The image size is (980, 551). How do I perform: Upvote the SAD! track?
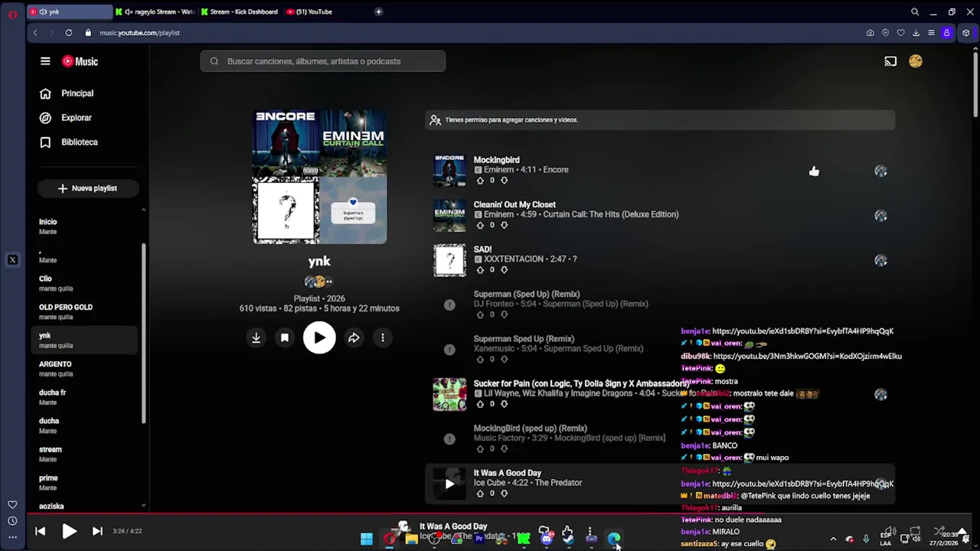(x=480, y=269)
